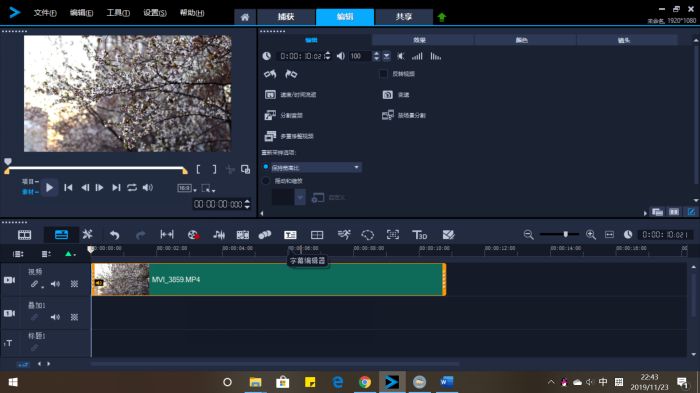This screenshot has width=700, height=393.
Task: Switch to the 捕获 workspace tab
Action: click(x=286, y=17)
